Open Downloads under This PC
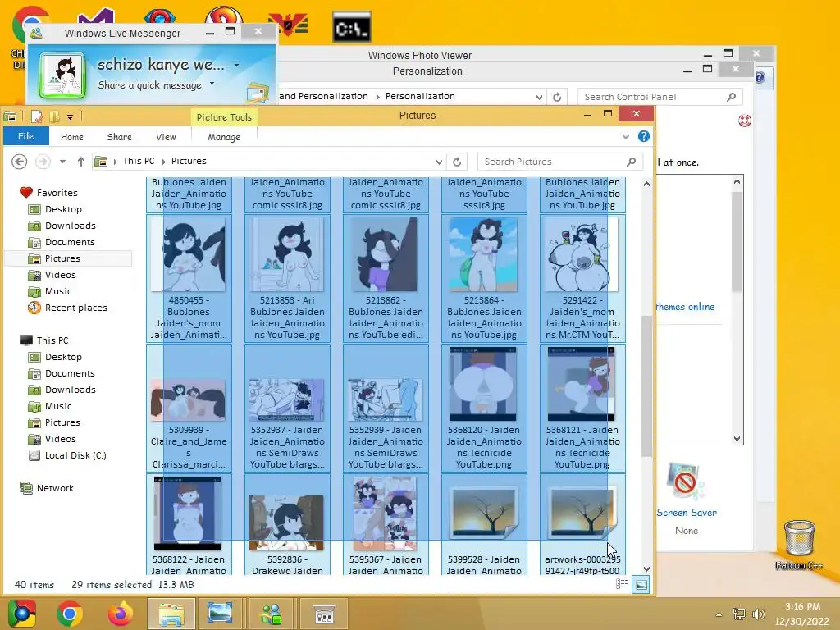The height and width of the screenshot is (630, 840). click(x=71, y=390)
